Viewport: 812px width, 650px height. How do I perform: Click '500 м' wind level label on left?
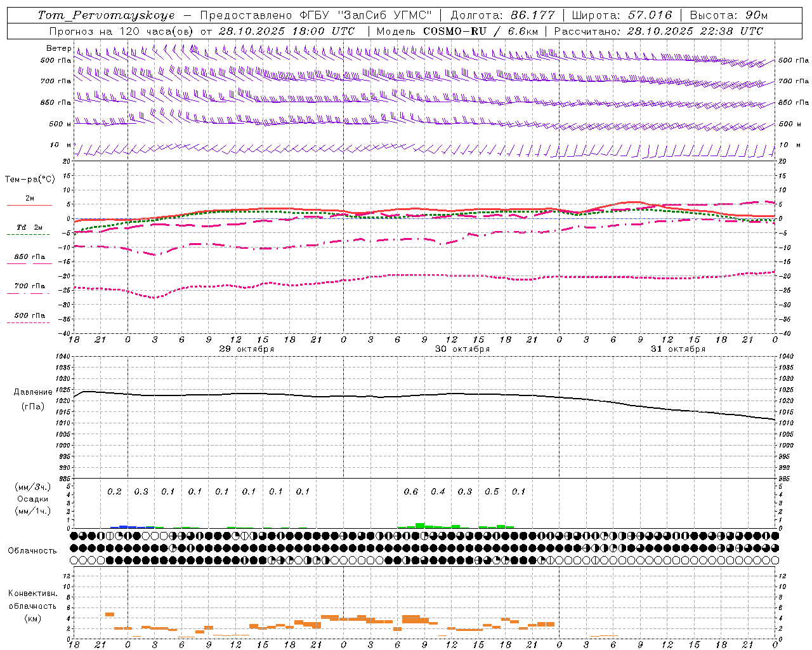pos(60,124)
